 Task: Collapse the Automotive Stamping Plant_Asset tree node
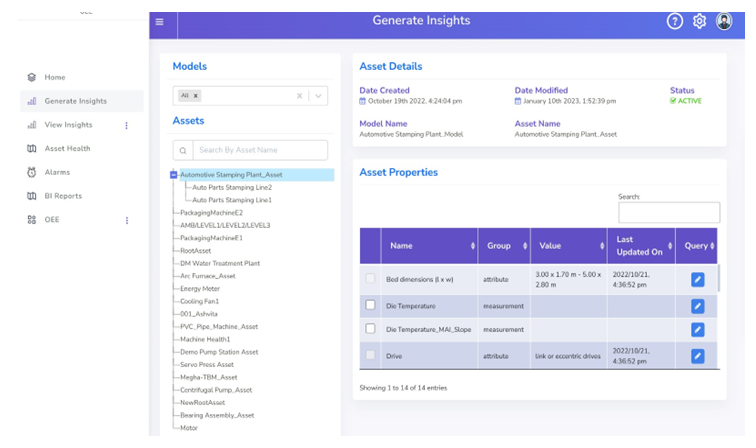174,175
